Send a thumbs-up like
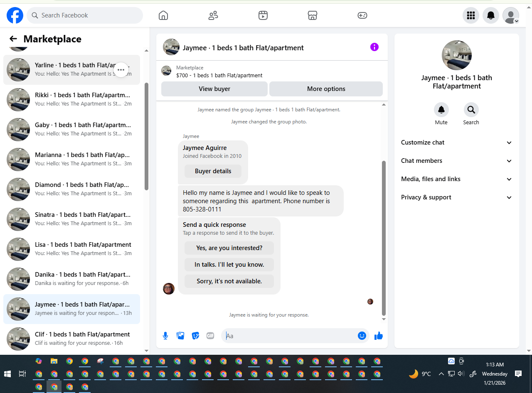Screen dimensions: 532x393 pos(378,336)
